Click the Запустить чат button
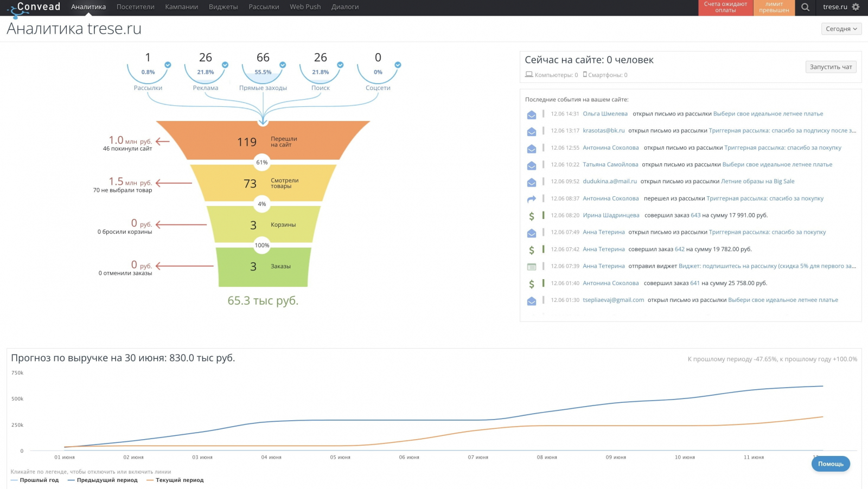 tap(831, 67)
